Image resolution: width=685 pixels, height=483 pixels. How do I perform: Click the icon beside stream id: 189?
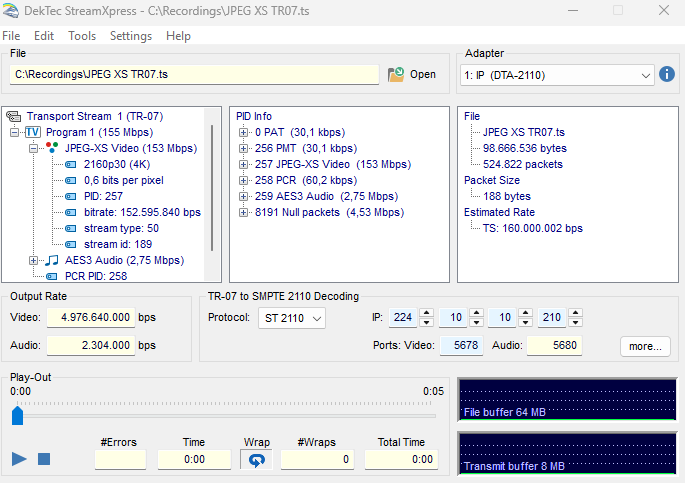point(70,245)
